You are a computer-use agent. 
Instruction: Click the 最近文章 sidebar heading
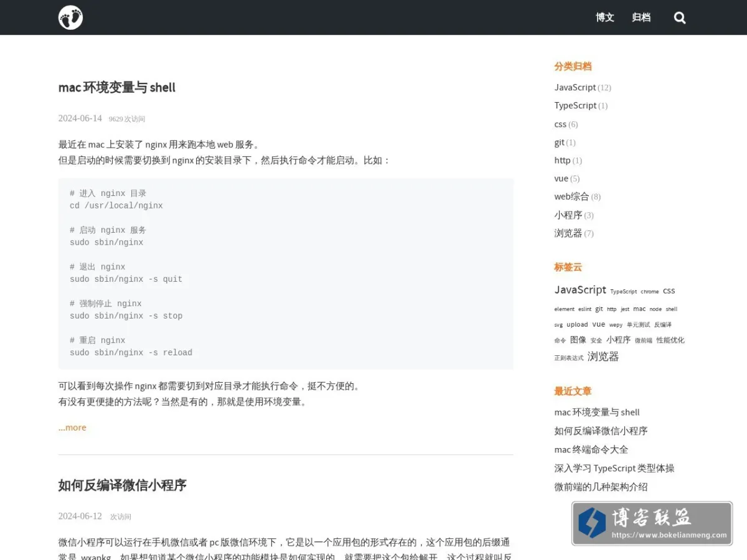[x=573, y=391]
